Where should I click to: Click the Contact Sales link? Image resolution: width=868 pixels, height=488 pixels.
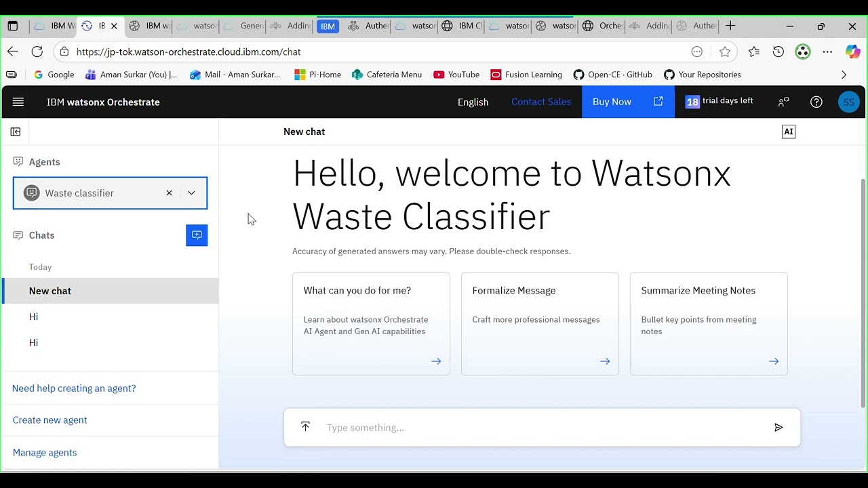pyautogui.click(x=541, y=102)
